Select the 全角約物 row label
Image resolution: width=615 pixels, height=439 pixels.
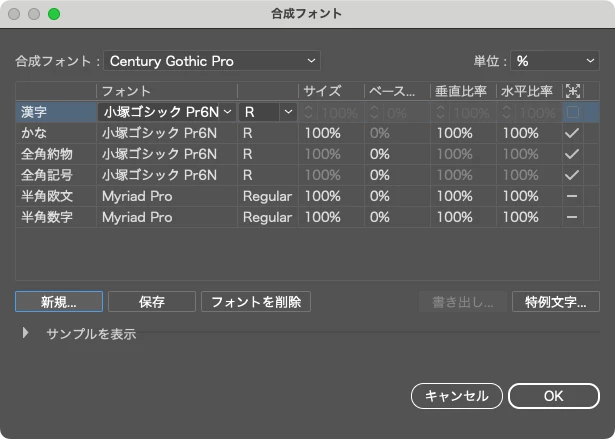[47, 154]
